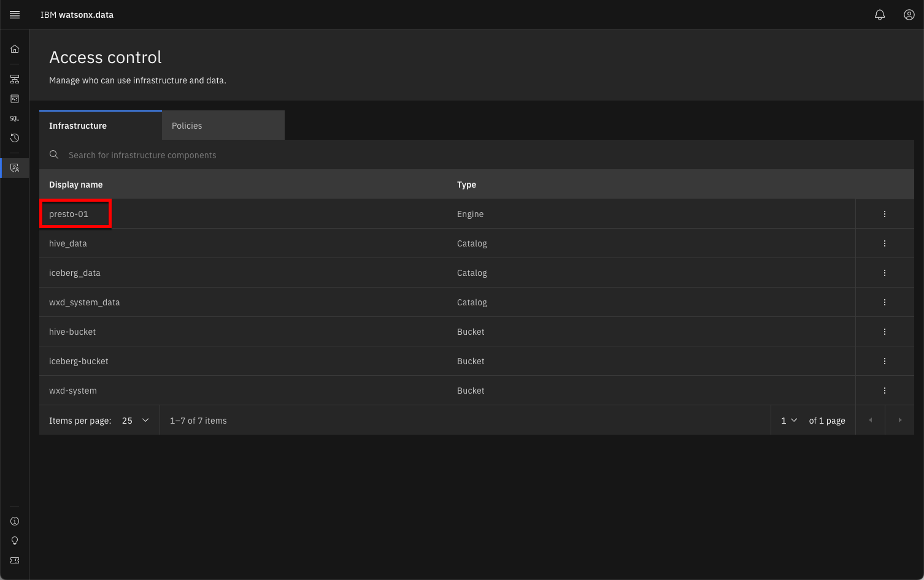Select the iceberg_data catalog name
Screen dimensions: 924x580
[x=75, y=273]
